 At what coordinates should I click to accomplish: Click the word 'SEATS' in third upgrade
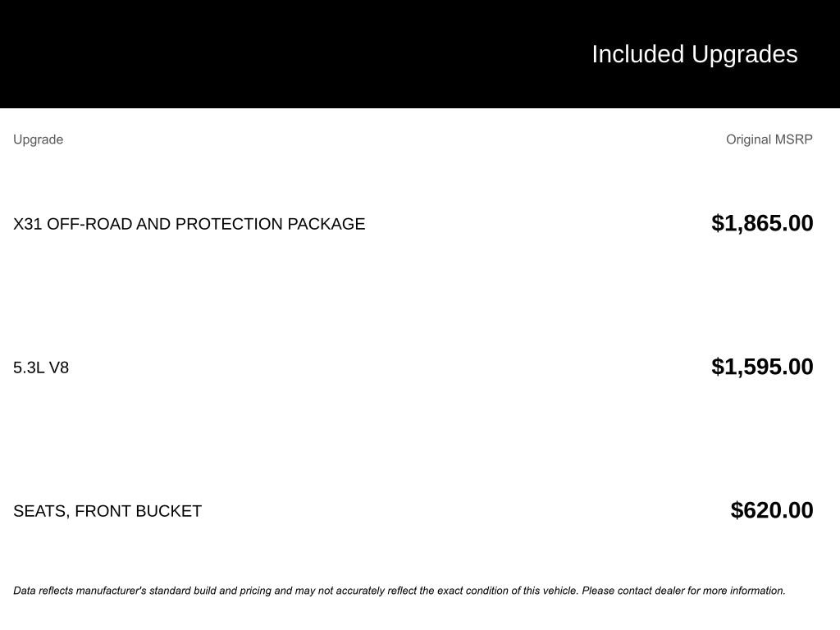coord(39,511)
